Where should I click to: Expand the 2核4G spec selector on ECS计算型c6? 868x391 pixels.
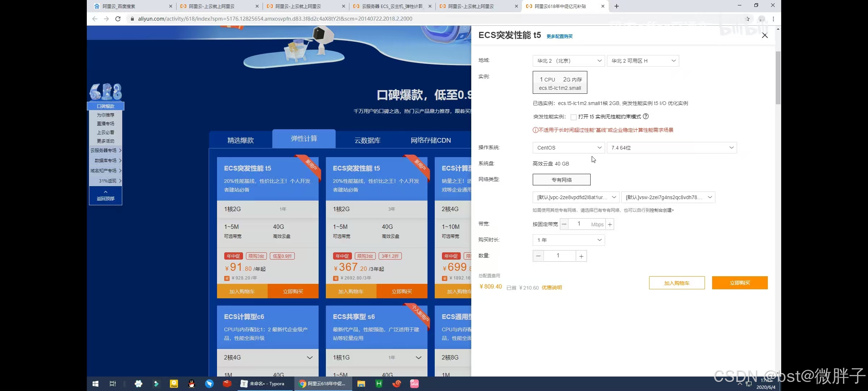click(x=268, y=357)
